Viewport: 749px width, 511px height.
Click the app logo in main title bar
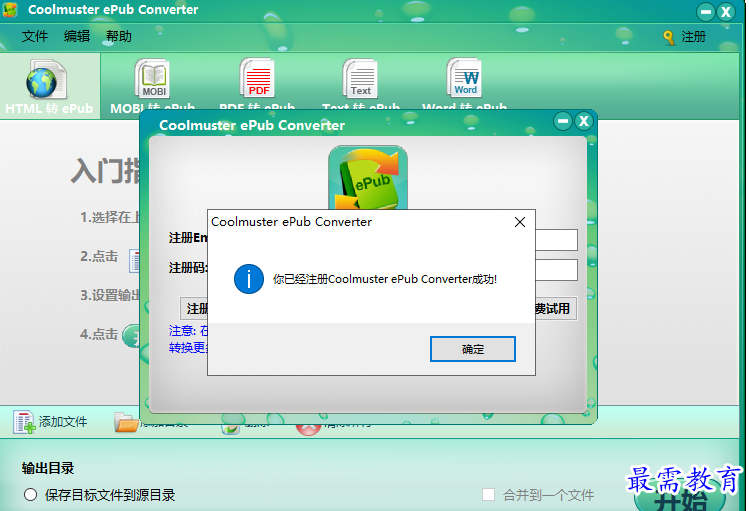[x=10, y=10]
